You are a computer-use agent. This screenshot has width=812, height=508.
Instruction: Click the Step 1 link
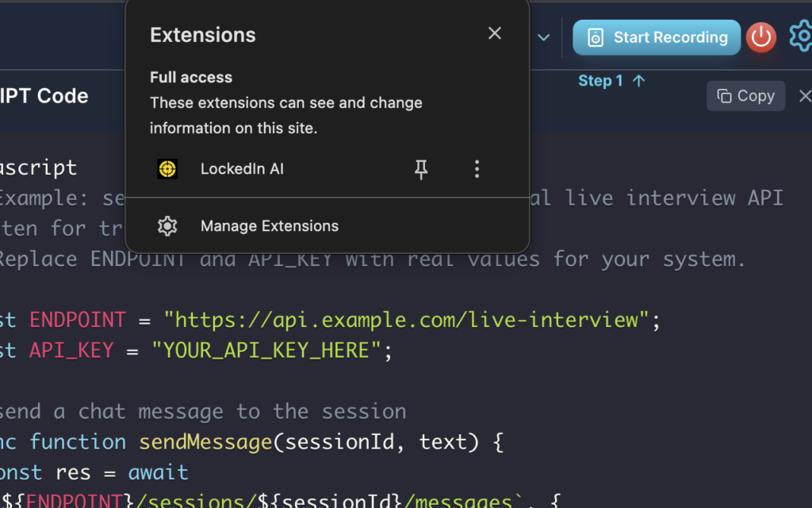coord(599,79)
